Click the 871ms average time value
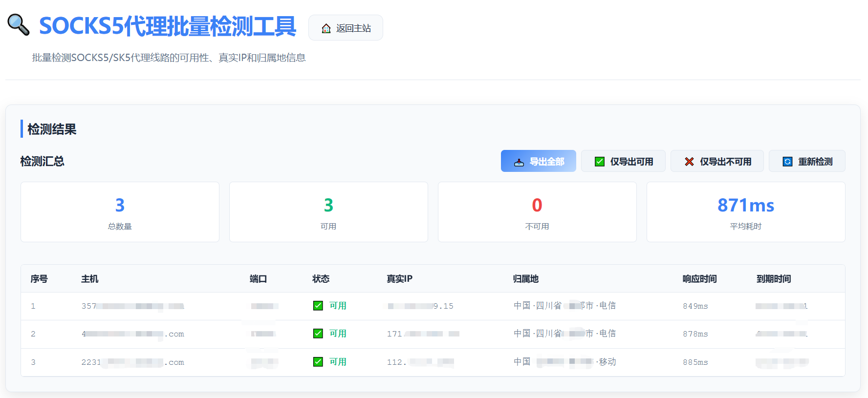The image size is (868, 398). pyautogui.click(x=746, y=205)
